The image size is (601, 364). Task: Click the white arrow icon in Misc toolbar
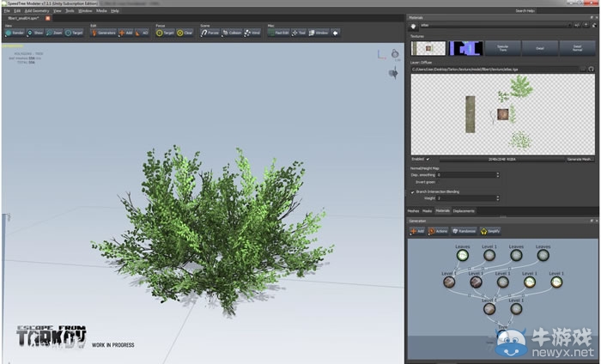coord(336,33)
